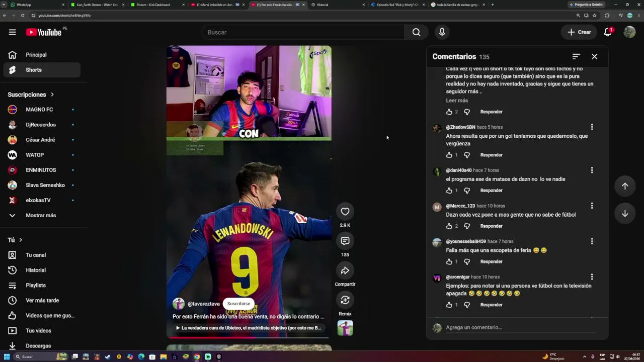Like the comment by @dani40a40

[x=449, y=191]
